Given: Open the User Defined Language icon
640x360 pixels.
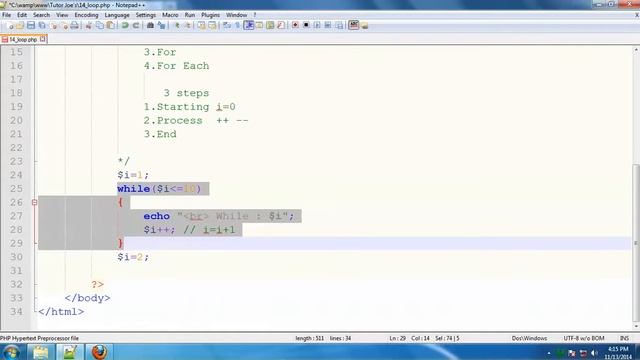Looking at the screenshot, I should coord(260,25).
